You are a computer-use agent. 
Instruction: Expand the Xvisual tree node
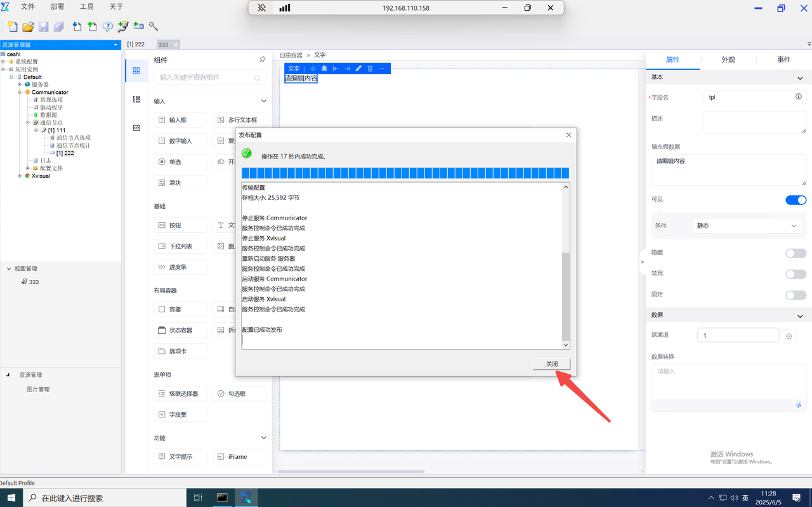click(20, 176)
